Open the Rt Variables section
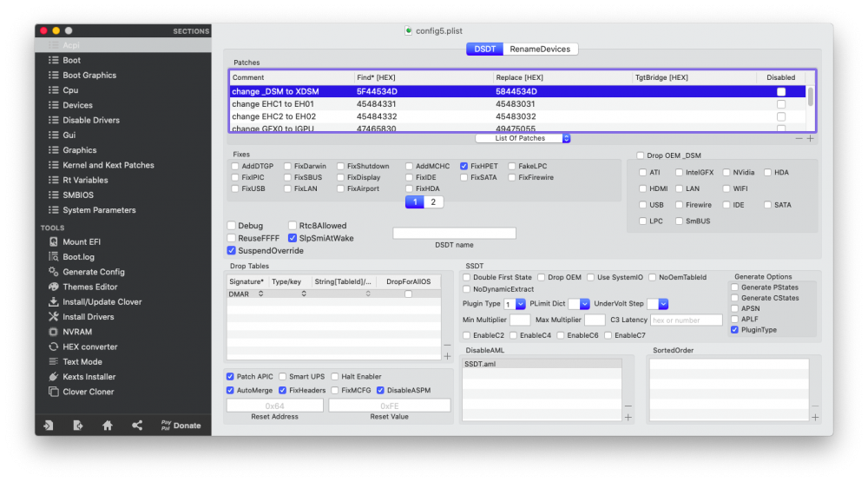This screenshot has width=868, height=482. (85, 180)
